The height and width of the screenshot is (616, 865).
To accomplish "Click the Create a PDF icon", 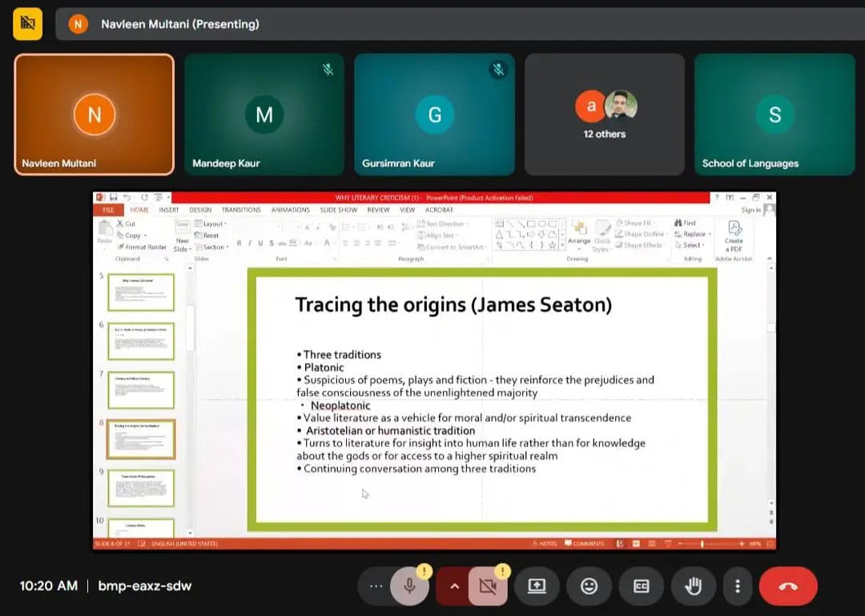I will pos(734,233).
